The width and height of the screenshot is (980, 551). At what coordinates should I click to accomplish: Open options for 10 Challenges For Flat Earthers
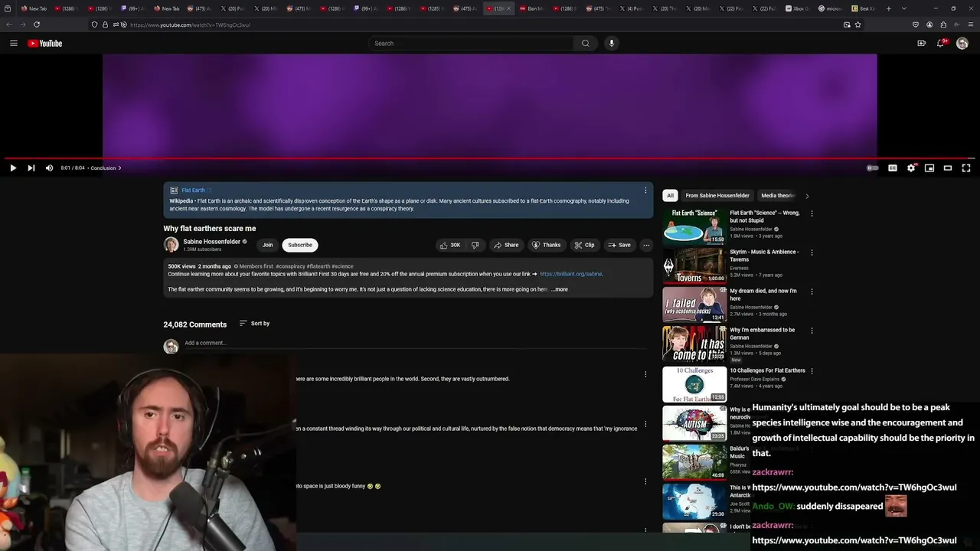tap(812, 371)
